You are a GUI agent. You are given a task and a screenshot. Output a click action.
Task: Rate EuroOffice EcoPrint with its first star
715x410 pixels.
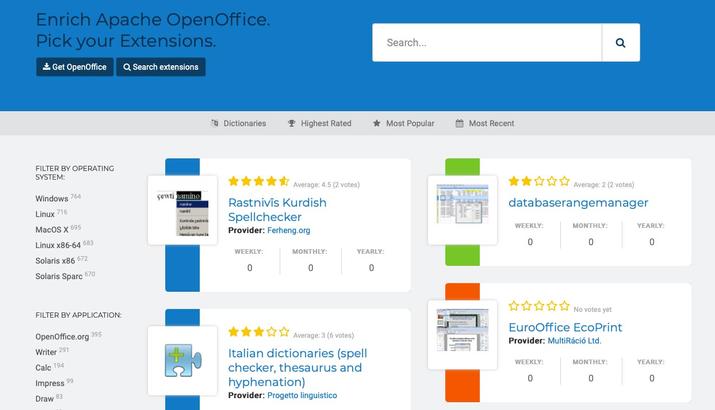point(513,306)
